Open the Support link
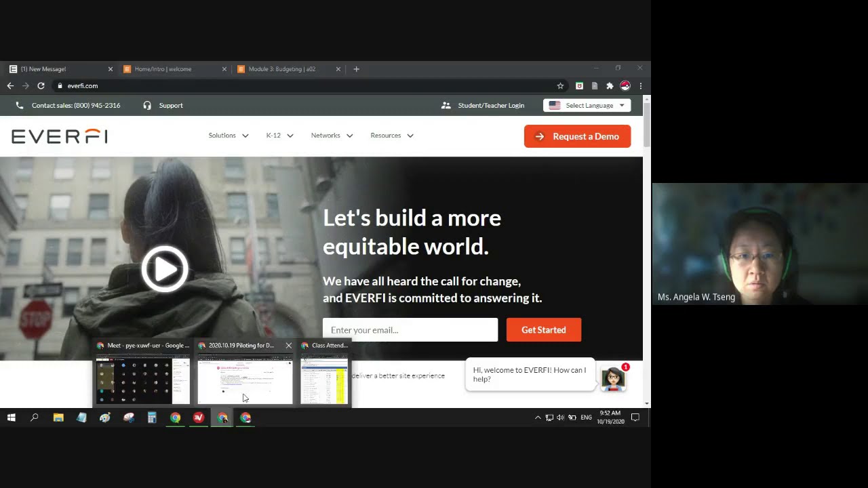This screenshot has width=868, height=488. (171, 106)
